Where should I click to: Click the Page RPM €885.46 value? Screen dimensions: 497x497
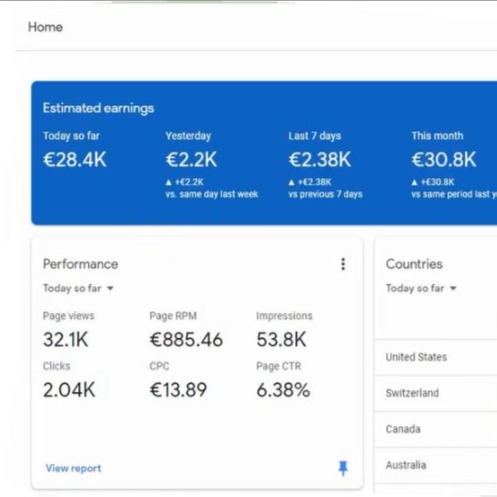[x=186, y=340]
